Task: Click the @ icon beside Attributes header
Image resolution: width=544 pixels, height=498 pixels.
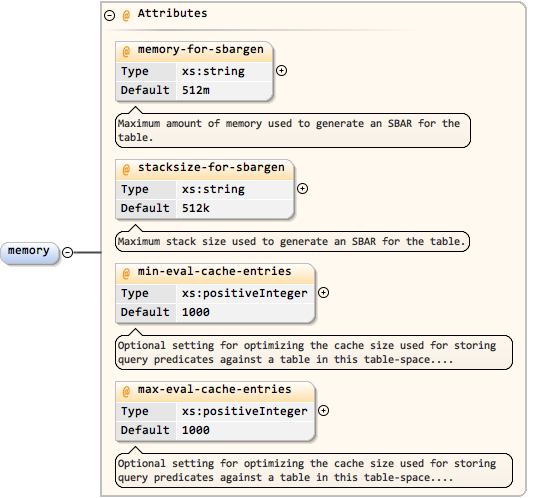Action: click(x=126, y=15)
